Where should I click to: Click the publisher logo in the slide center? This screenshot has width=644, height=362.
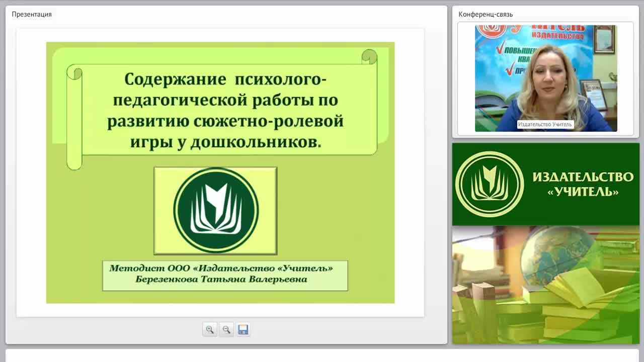tap(216, 210)
